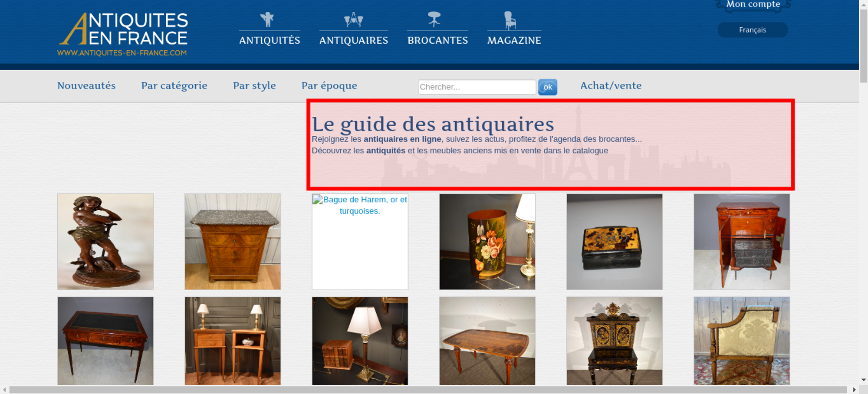Click the chair icon above Magazine
This screenshot has width=868, height=394.
[510, 20]
